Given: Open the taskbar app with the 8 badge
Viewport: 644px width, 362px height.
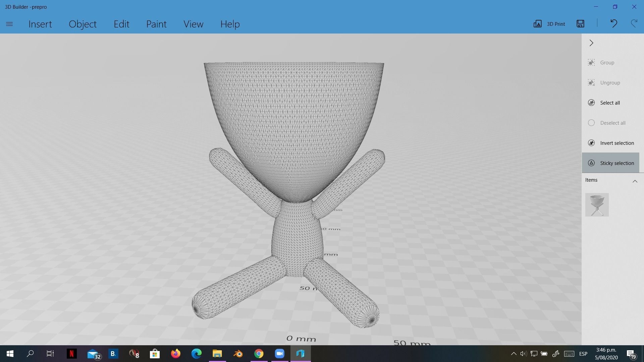Looking at the screenshot, I should point(134,354).
